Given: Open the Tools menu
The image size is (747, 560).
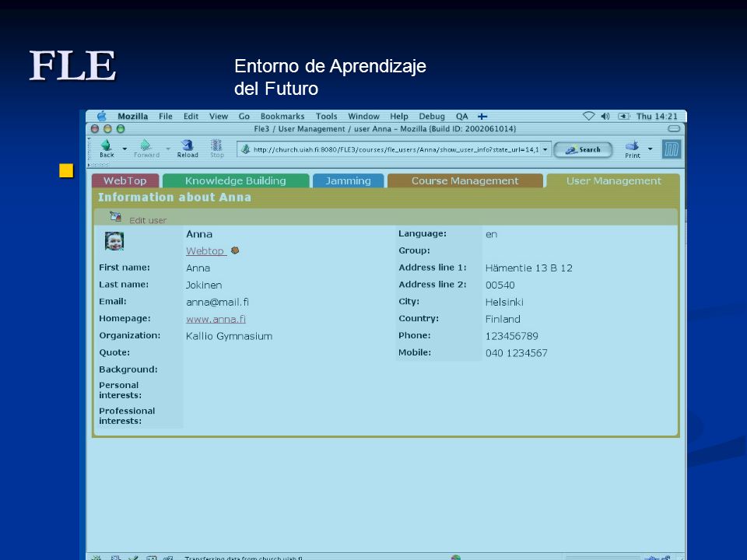Looking at the screenshot, I should (x=326, y=116).
